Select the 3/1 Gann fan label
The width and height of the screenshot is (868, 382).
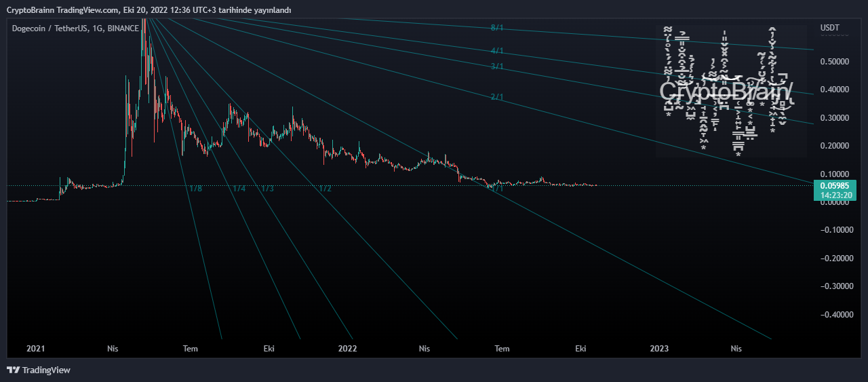[497, 66]
